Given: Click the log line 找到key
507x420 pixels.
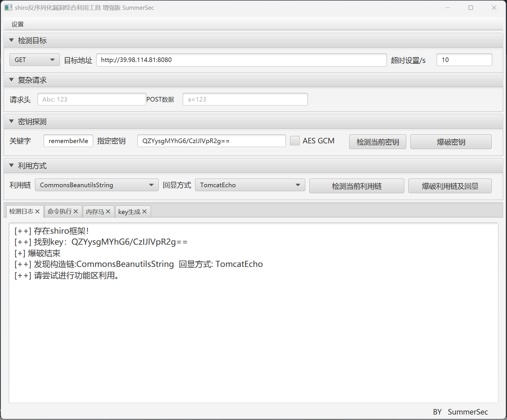Looking at the screenshot, I should (101, 242).
